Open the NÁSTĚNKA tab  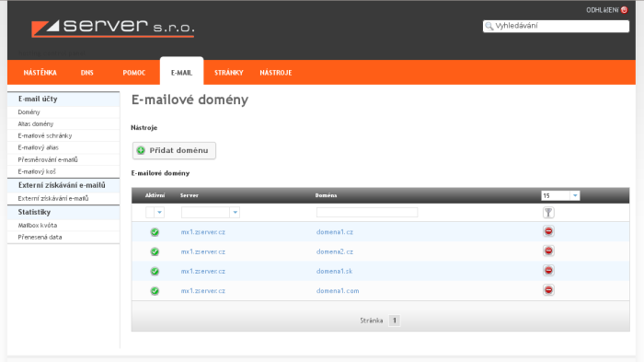pyautogui.click(x=40, y=73)
